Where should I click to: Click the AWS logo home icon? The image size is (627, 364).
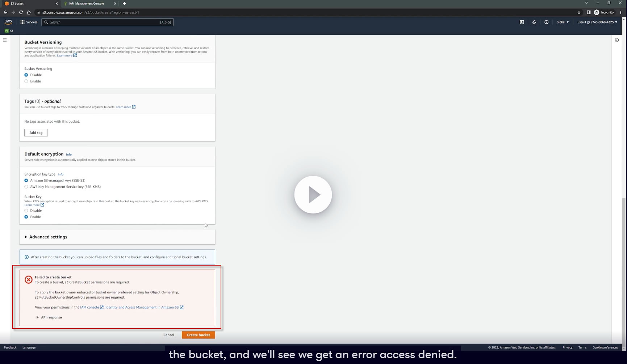[8, 22]
